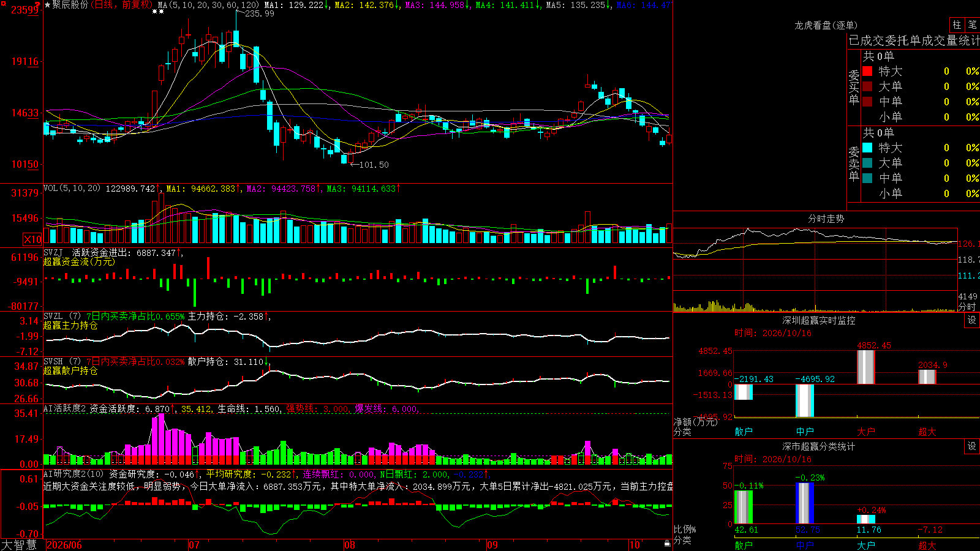Click AI研究度2(10) indicator label
Image resolution: width=980 pixels, height=551 pixels.
[74, 474]
